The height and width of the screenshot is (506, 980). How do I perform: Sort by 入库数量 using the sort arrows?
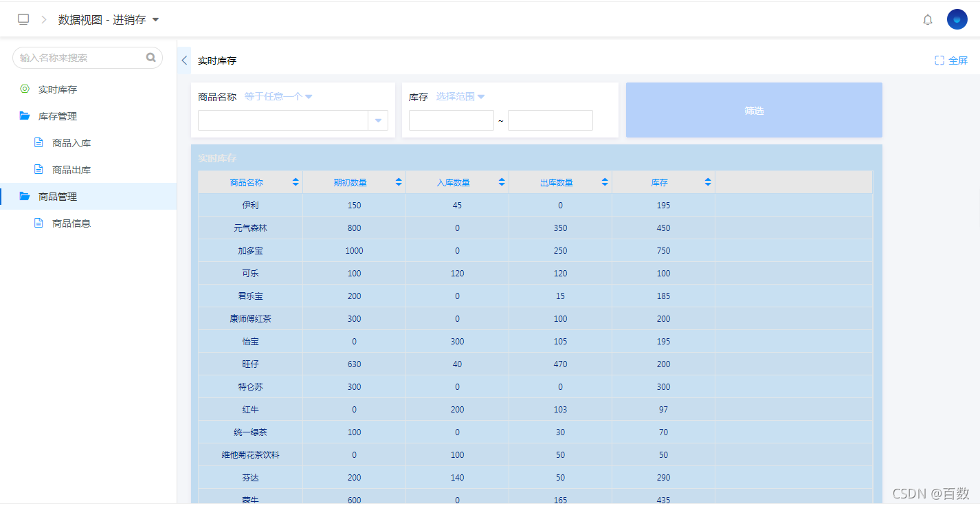pos(502,182)
